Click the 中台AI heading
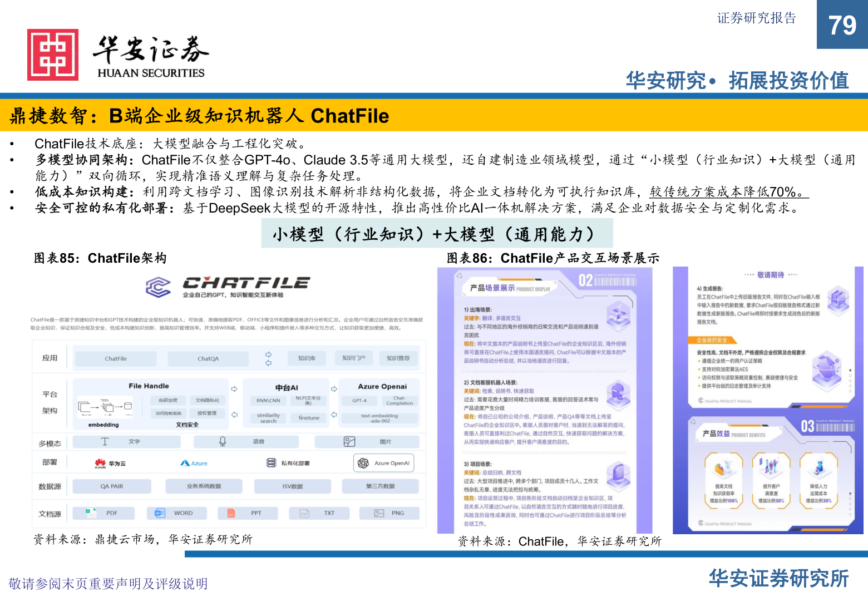 click(x=287, y=387)
